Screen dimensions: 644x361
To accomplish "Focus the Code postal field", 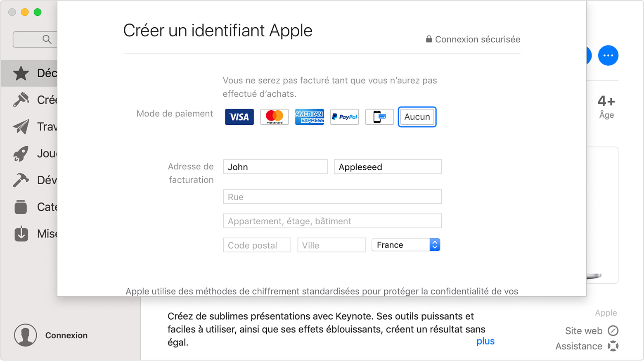I will [257, 245].
